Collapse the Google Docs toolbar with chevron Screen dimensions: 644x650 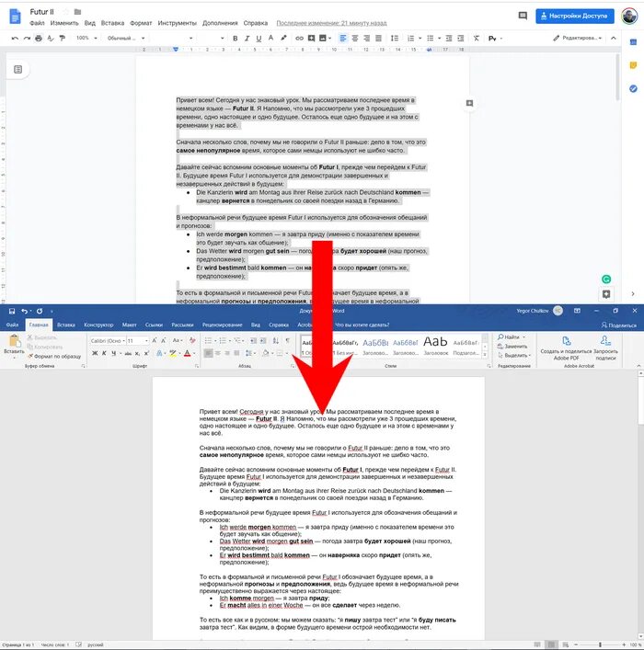click(x=614, y=38)
